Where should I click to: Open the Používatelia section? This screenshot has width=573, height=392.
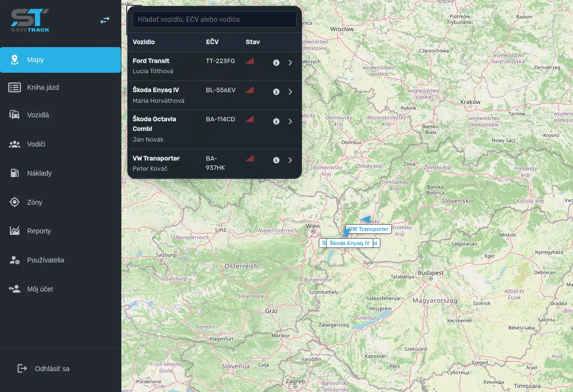click(x=60, y=260)
